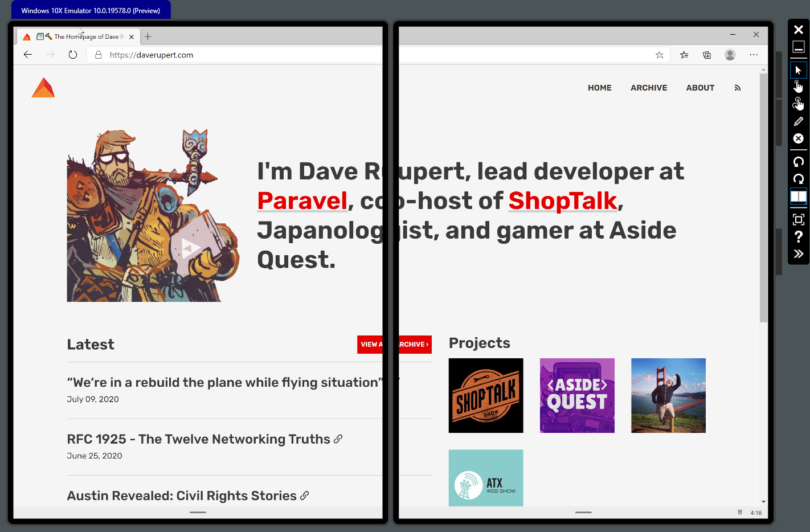The height and width of the screenshot is (532, 810).
Task: Expand additional emulator tools chevrons
Action: 798,254
